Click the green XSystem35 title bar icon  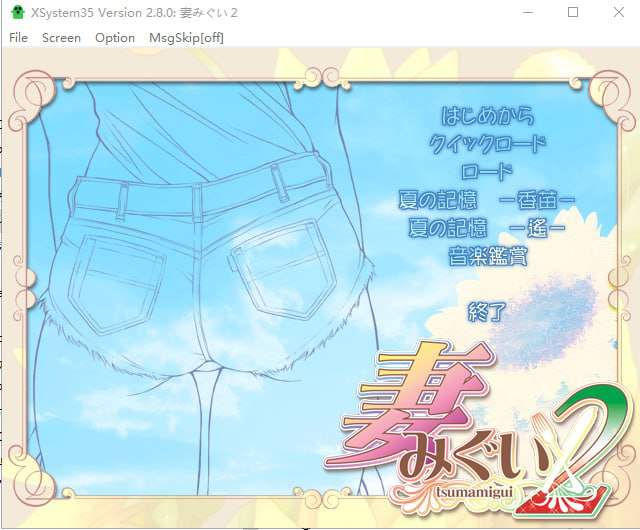coord(17,12)
